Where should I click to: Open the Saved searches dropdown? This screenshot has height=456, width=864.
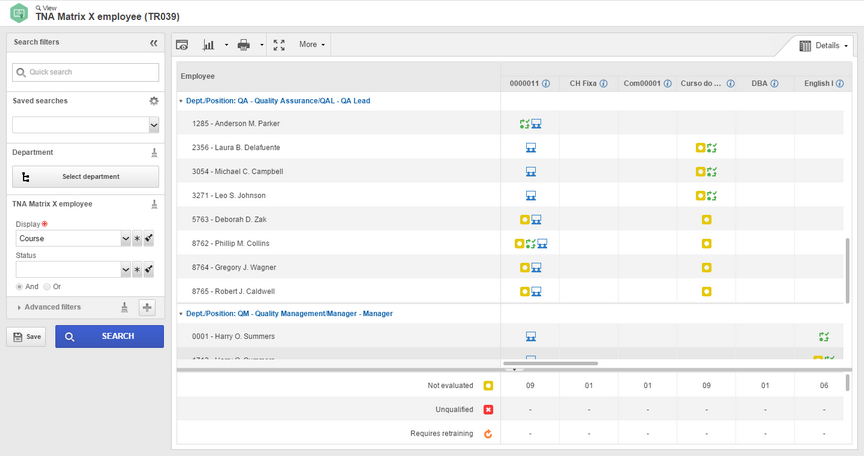pos(154,125)
